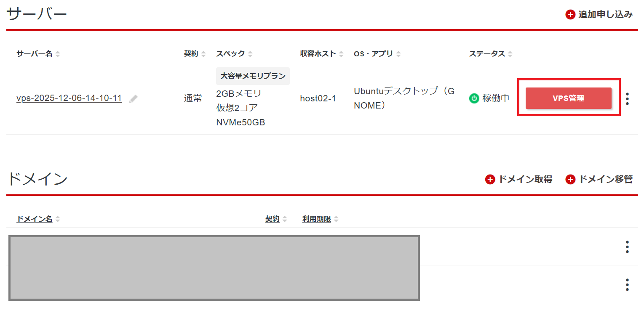This screenshot has height=318, width=644.
Task: Sort domains by 利用期限 column
Action: [317, 219]
